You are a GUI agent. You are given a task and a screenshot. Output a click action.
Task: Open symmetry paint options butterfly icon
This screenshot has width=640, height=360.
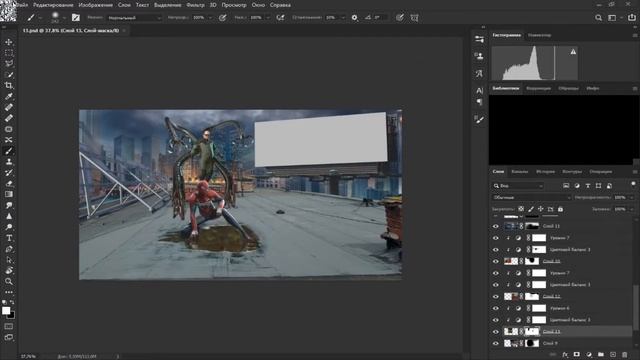(414, 18)
